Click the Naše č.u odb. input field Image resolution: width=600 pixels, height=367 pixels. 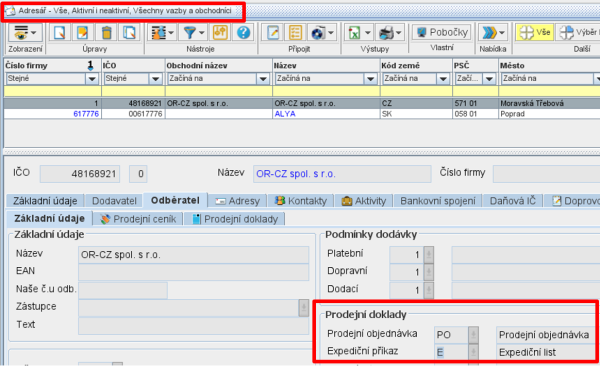(x=123, y=290)
